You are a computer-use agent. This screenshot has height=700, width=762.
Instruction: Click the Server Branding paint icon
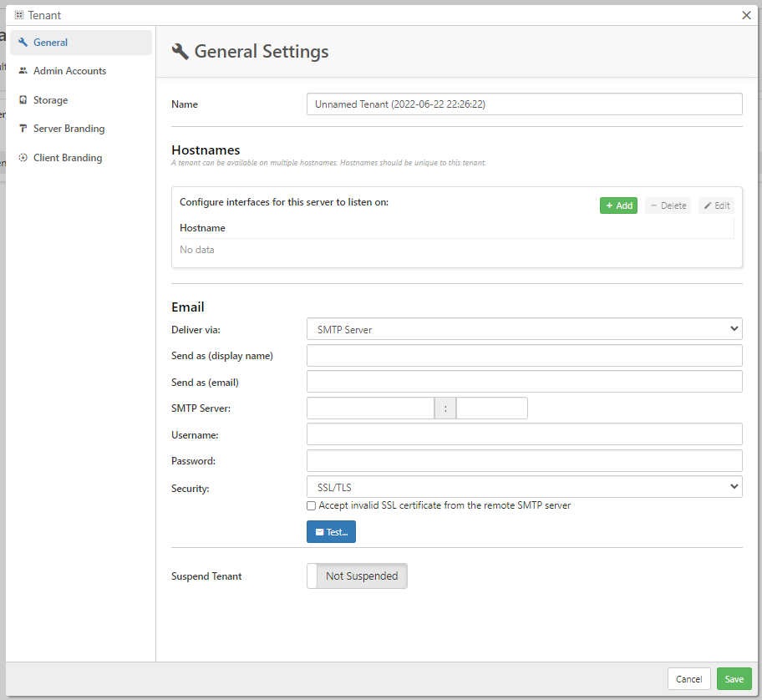pyautogui.click(x=23, y=129)
